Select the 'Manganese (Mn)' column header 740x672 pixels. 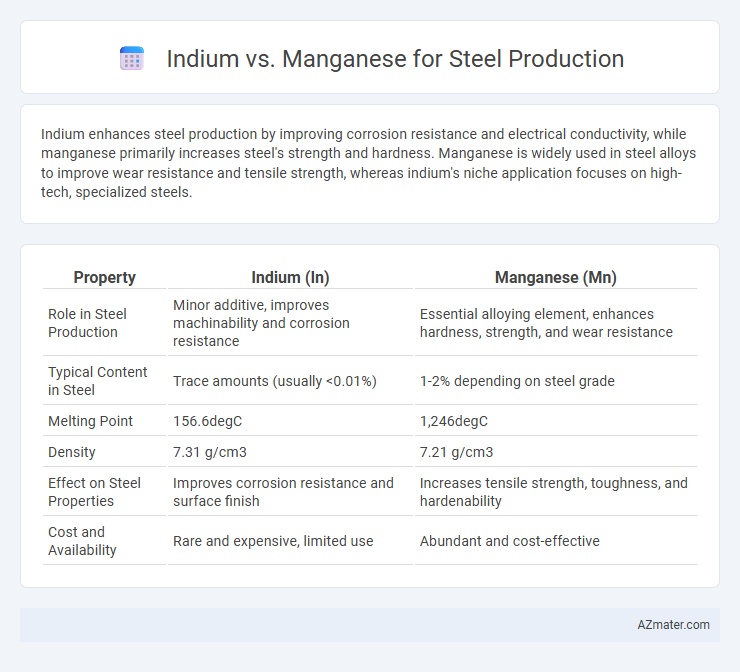click(555, 277)
